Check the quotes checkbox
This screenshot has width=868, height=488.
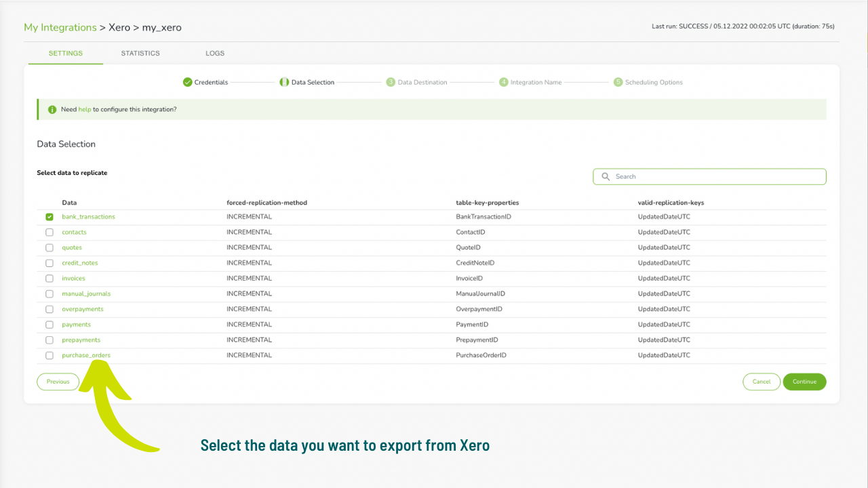[x=50, y=248]
